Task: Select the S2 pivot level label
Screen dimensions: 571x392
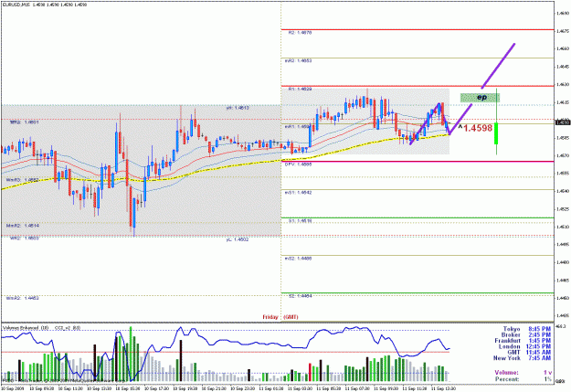Action: coord(300,296)
